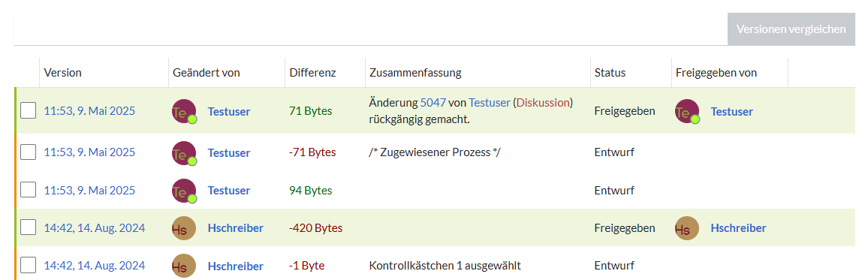Click Testuser avatar in the 94 Bytes row
This screenshot has height=280, width=868.
(185, 191)
